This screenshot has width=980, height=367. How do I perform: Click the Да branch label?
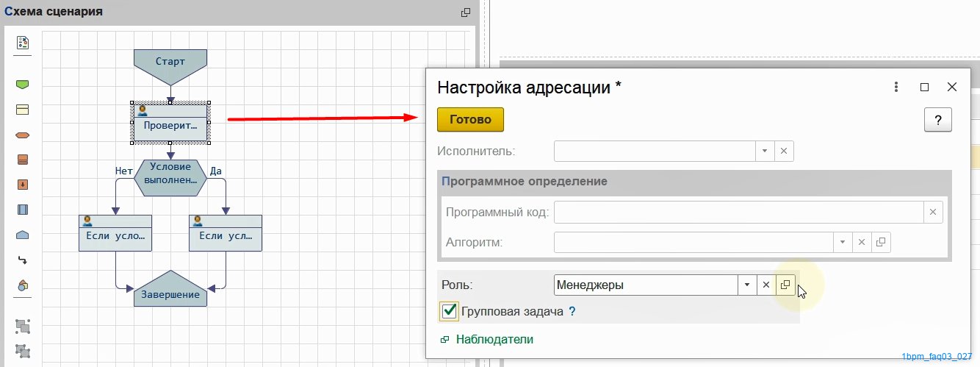click(216, 171)
